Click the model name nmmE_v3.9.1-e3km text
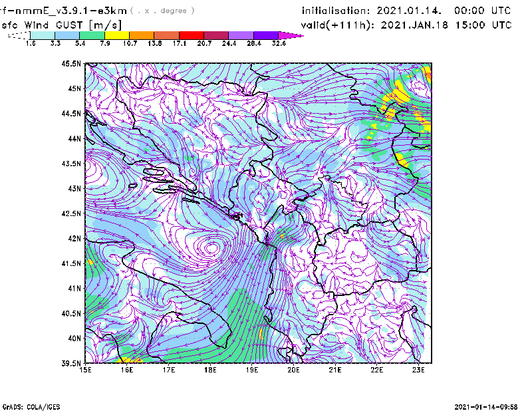The height and width of the screenshot is (411, 532). pyautogui.click(x=71, y=11)
